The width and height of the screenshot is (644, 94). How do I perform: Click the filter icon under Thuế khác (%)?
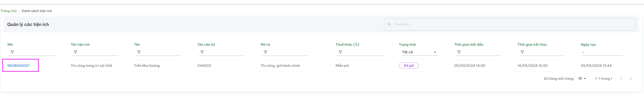(x=340, y=52)
